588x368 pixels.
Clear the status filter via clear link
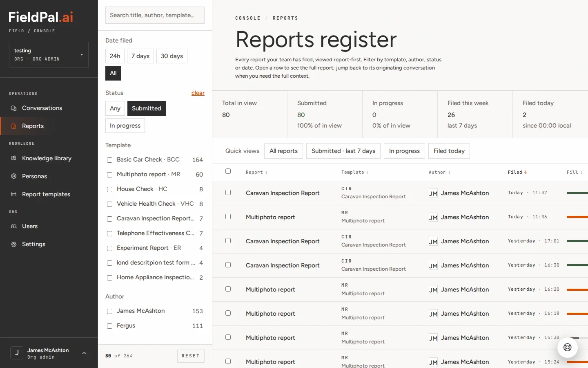pos(198,93)
